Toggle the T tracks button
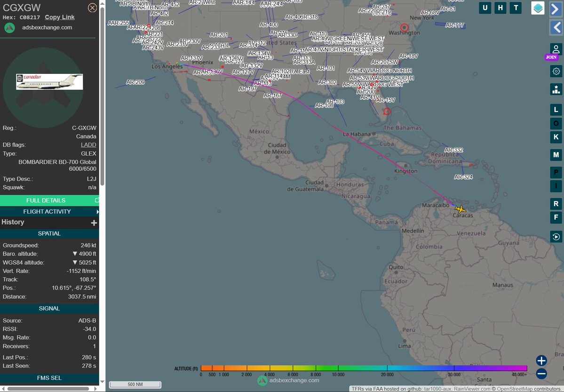This screenshot has width=564, height=392. pyautogui.click(x=516, y=8)
